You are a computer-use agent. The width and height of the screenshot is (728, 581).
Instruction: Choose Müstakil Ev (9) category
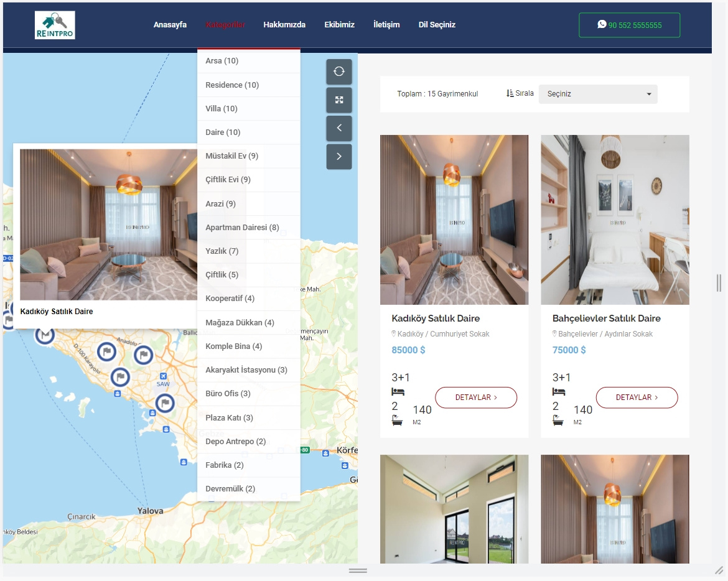pos(249,156)
